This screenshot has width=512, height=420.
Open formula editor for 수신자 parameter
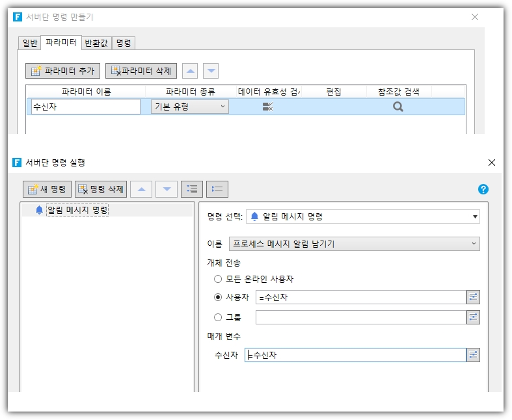[473, 355]
